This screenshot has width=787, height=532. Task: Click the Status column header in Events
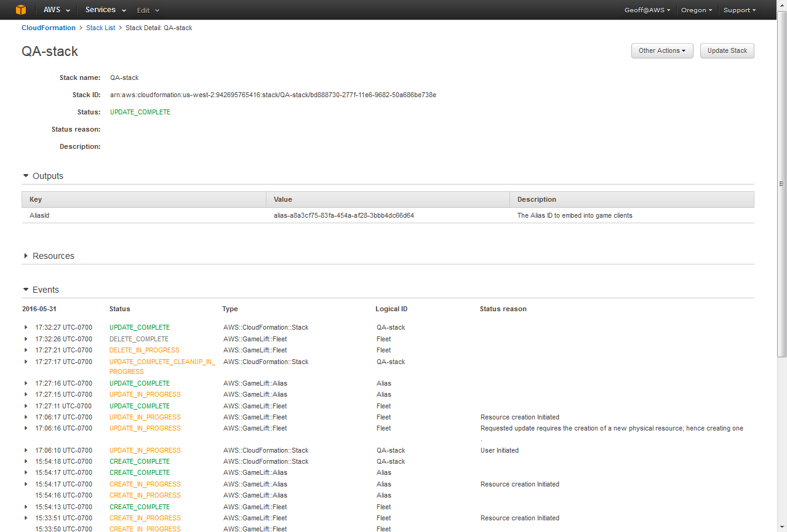click(x=120, y=309)
